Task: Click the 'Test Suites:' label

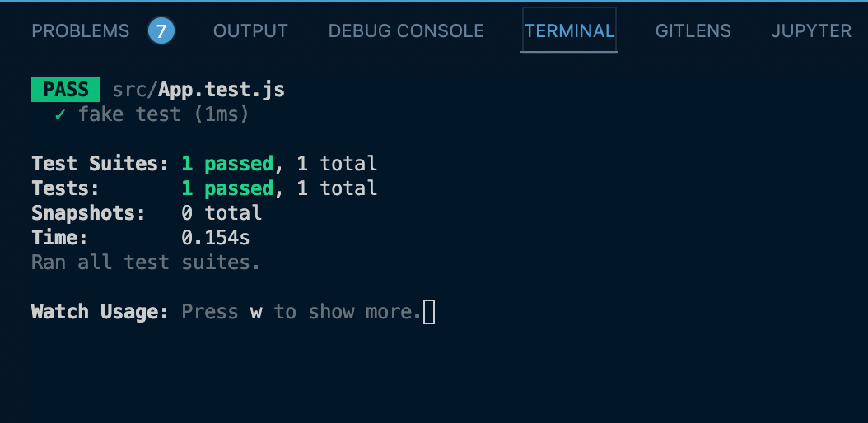Action: pyautogui.click(x=100, y=164)
